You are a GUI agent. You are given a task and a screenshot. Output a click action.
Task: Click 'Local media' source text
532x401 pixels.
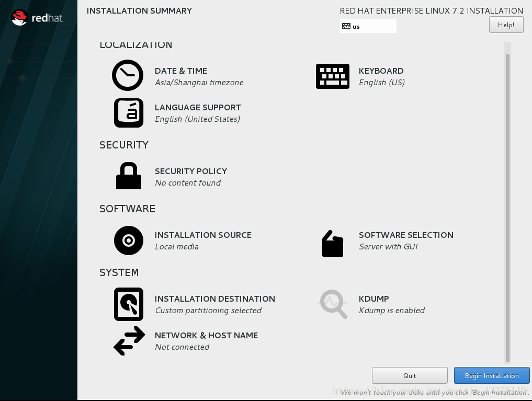(x=177, y=246)
